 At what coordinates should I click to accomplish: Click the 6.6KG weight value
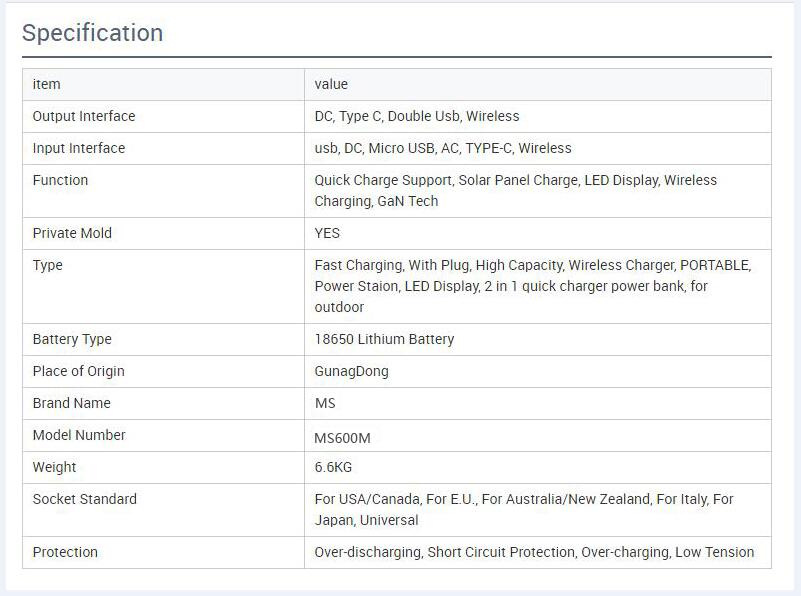pyautogui.click(x=333, y=467)
